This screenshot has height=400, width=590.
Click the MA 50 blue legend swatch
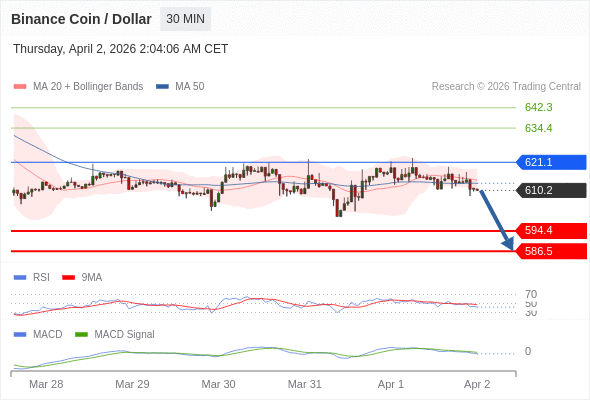tap(162, 87)
